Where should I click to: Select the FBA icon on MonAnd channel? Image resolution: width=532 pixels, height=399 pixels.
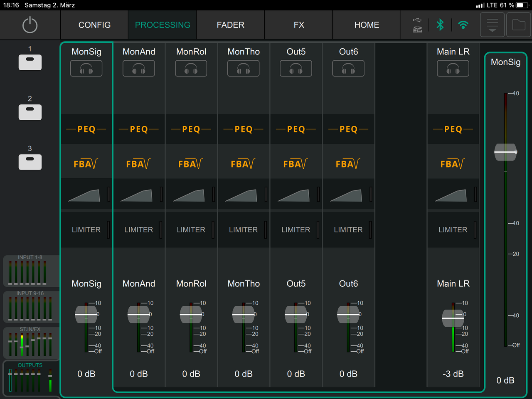coord(138,164)
